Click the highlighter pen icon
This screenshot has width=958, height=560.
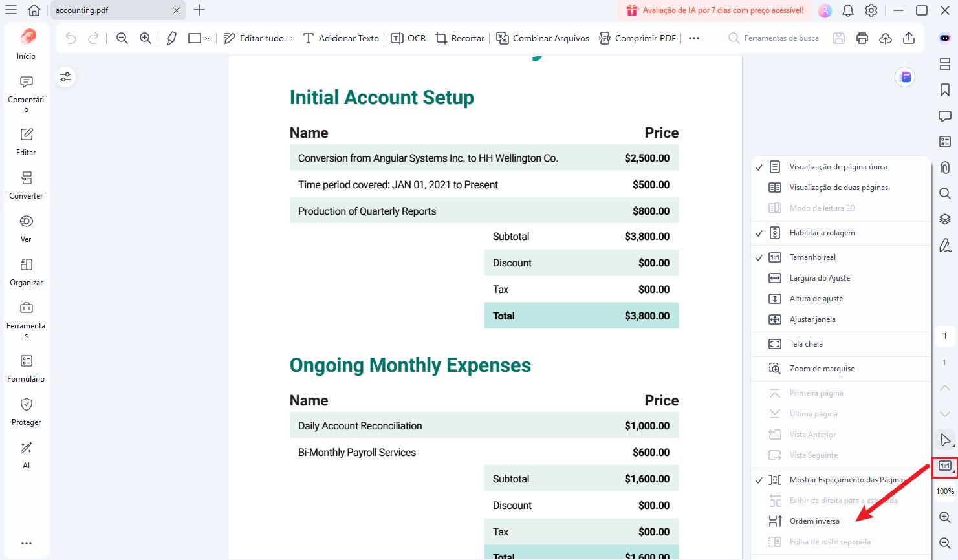coord(171,38)
